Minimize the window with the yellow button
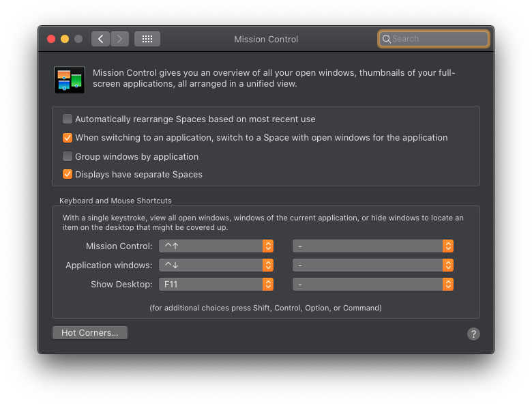The width and height of the screenshot is (532, 404). pos(65,39)
